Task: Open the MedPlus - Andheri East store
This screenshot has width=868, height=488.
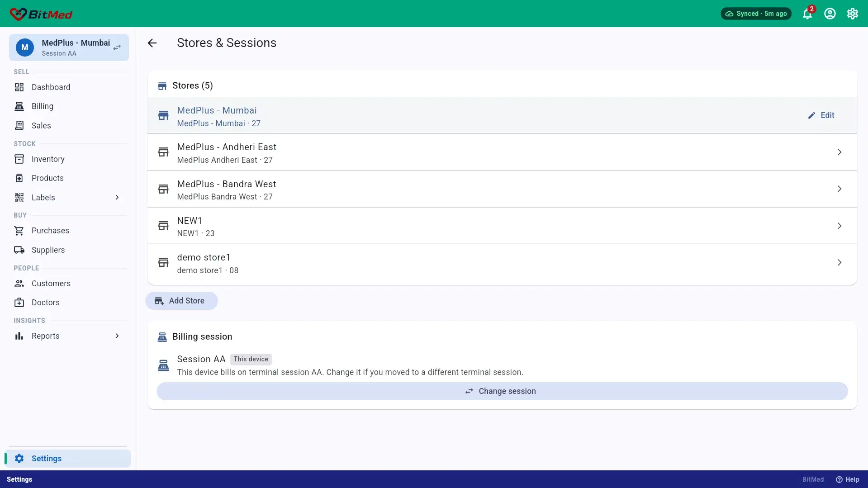Action: click(x=502, y=152)
